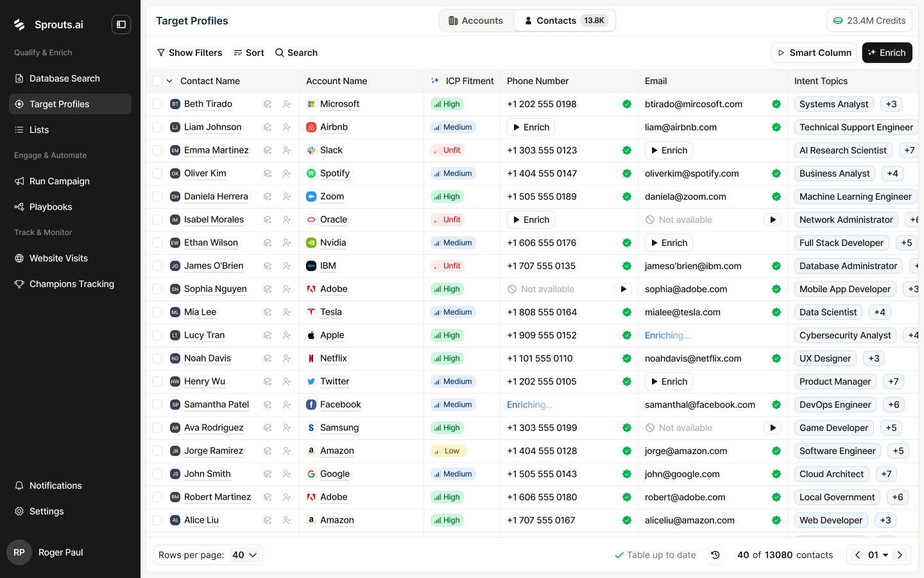Go to previous page arrow
Viewport: 924px width, 578px height.
(857, 555)
